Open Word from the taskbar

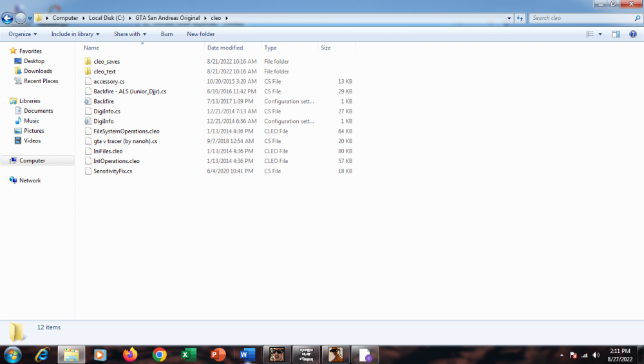[x=247, y=354]
